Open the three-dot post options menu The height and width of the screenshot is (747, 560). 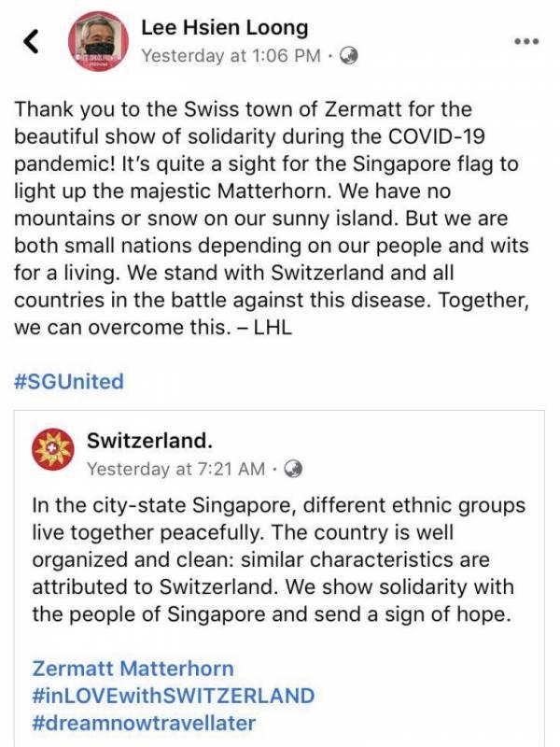[x=527, y=41]
